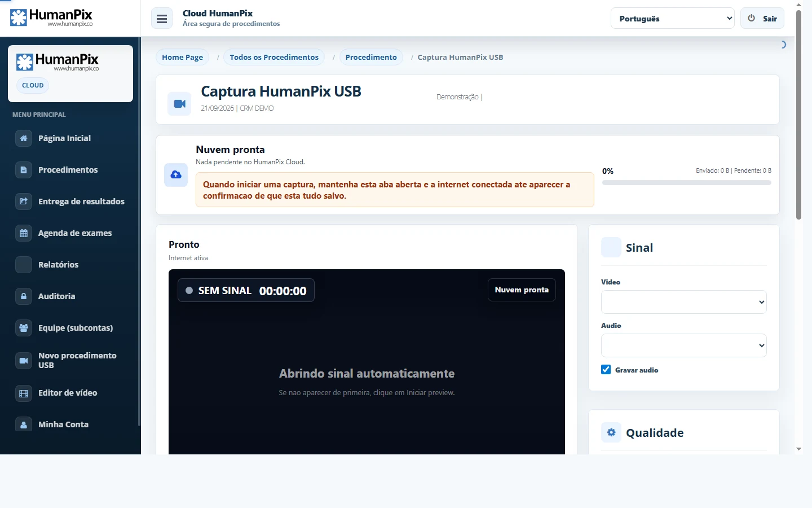
Task: Click the gear icon beside Qualidade
Action: click(611, 432)
